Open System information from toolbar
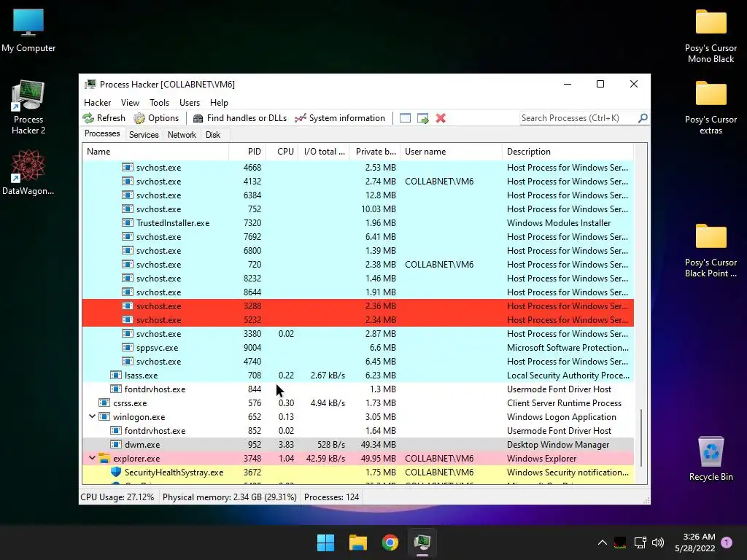Screen dimensions: 747x560 tap(340, 118)
